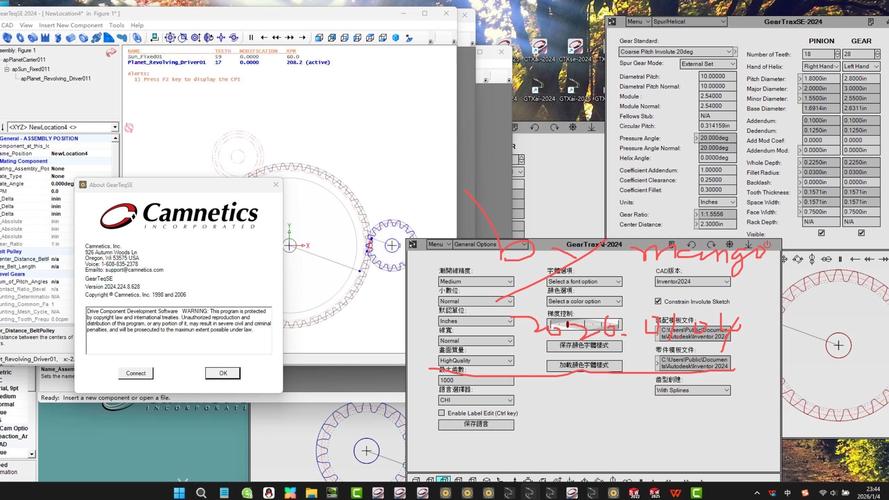Open Windows taskbar search
Image resolution: width=889 pixels, height=500 pixels.
pyautogui.click(x=201, y=492)
